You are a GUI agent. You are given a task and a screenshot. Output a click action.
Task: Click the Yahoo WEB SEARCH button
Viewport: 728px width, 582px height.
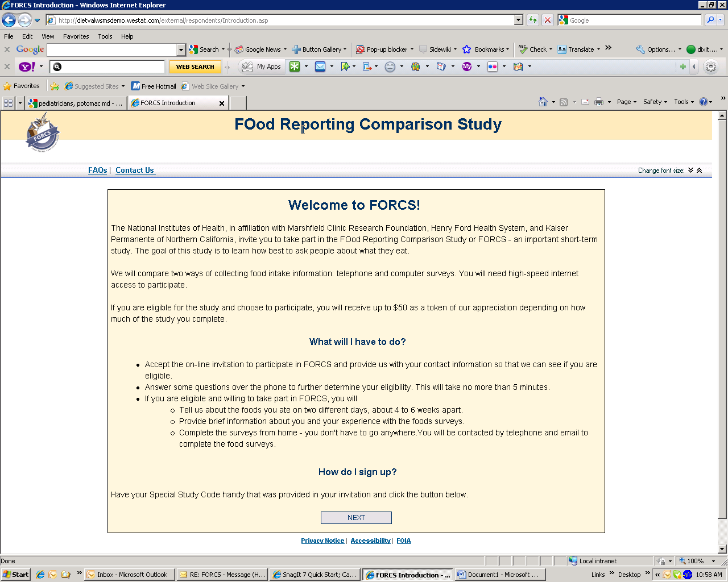click(195, 66)
